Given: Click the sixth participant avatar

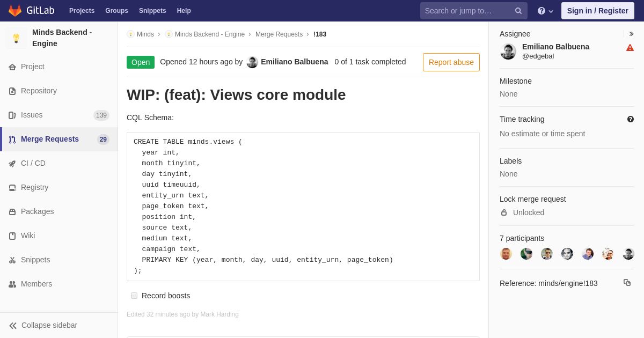Looking at the screenshot, I should (608, 254).
